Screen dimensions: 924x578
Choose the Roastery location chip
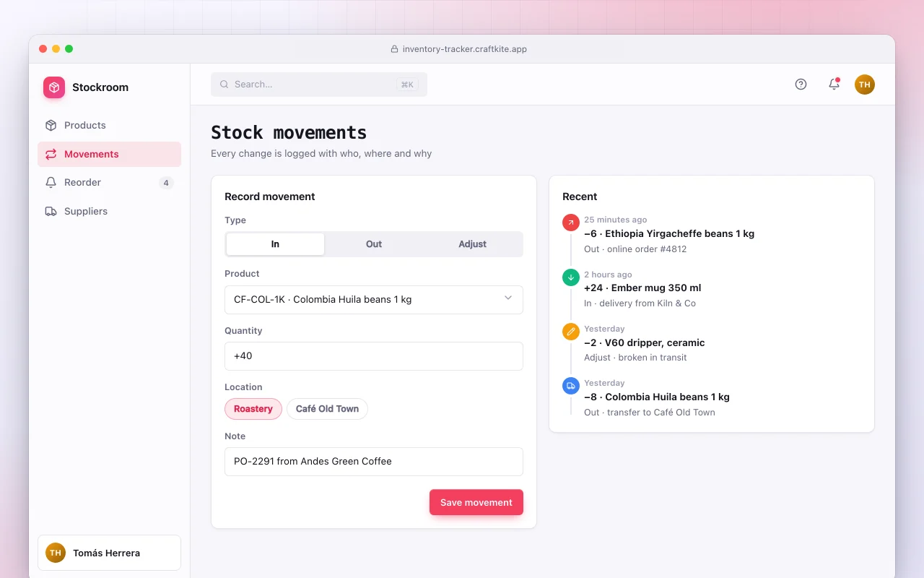click(x=253, y=409)
